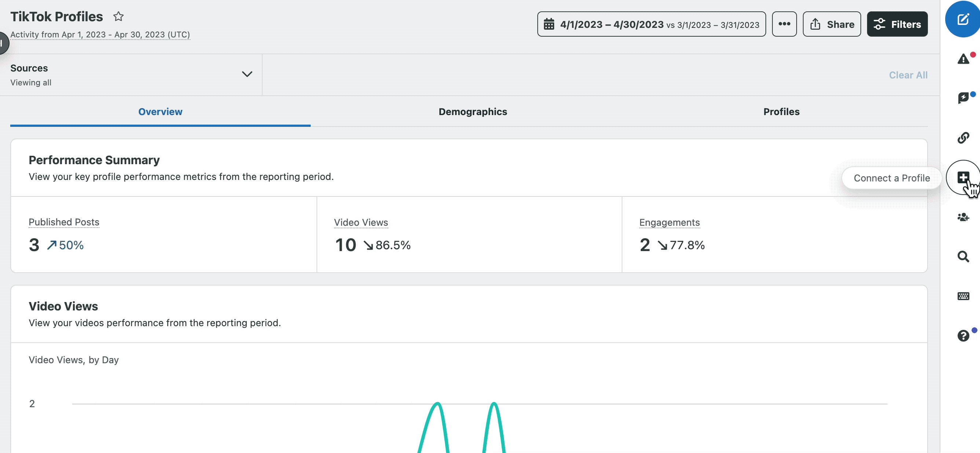Open the invite team members icon
This screenshot has height=453, width=980.
click(963, 217)
